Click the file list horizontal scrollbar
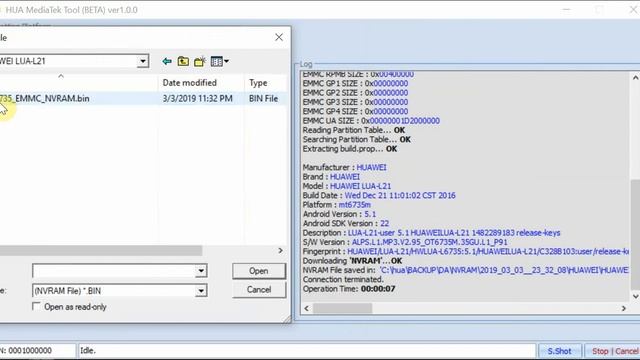Viewport: 640px width, 360px height. (x=101, y=250)
